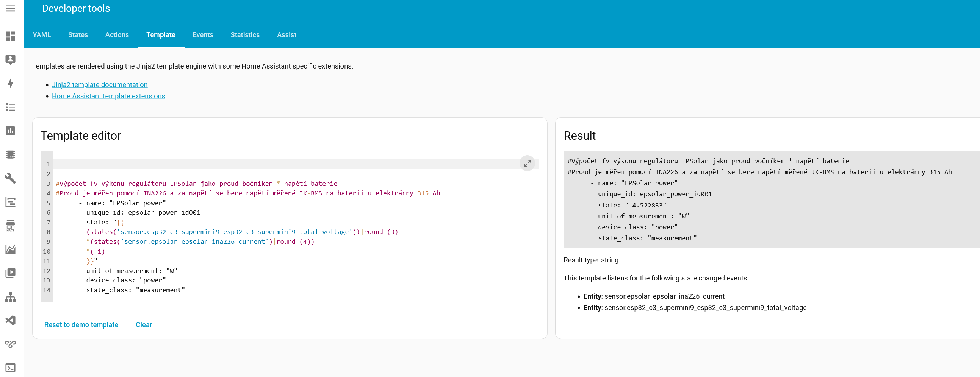Click Reset to demo template
Image resolution: width=980 pixels, height=377 pixels.
[81, 324]
